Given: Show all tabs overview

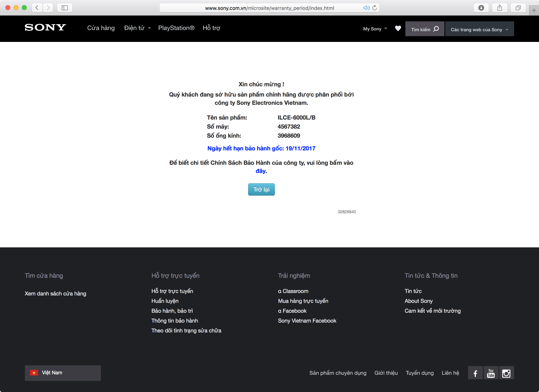Looking at the screenshot, I should [x=518, y=8].
